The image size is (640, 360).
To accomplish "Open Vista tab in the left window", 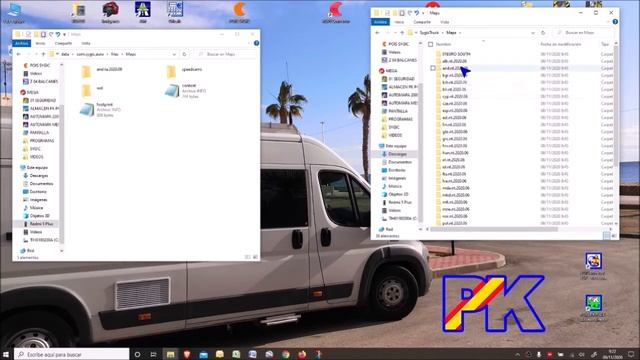I will pos(86,43).
